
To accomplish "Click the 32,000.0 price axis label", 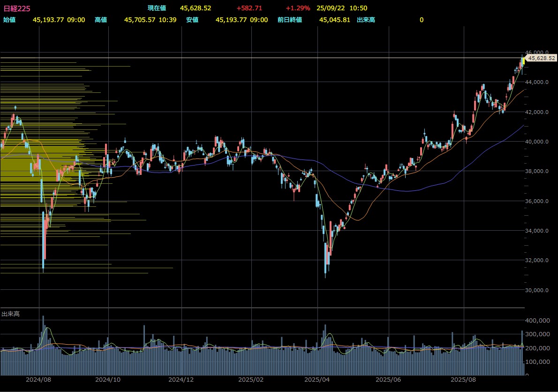I will [536, 260].
